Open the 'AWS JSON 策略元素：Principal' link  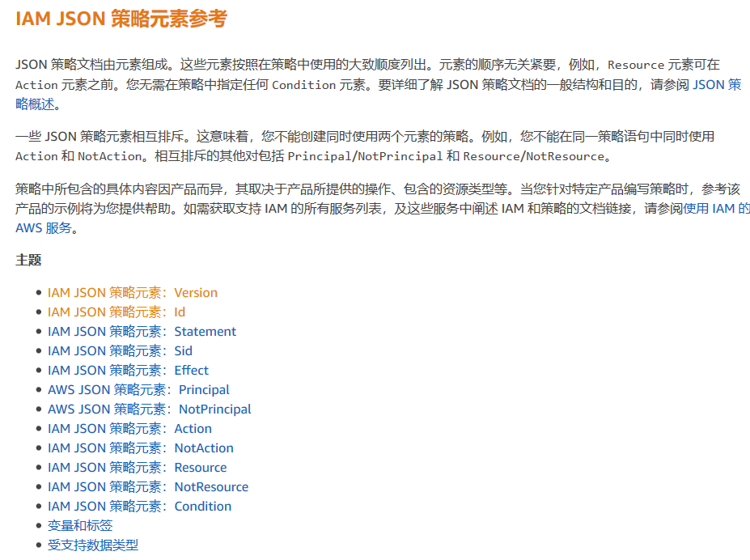tap(138, 390)
